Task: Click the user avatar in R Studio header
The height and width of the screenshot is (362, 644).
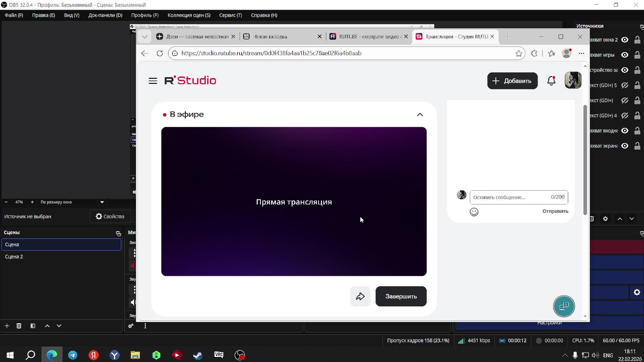Action: coord(573,80)
